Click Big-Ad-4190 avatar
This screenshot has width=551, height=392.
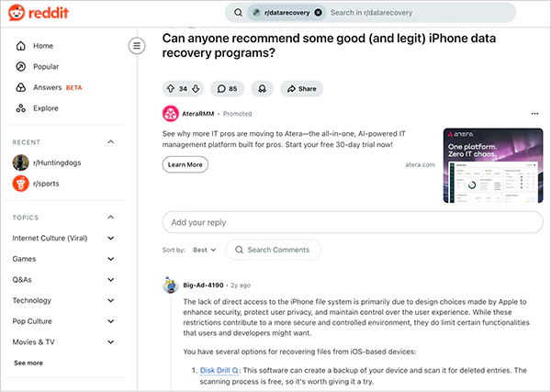[x=171, y=285]
